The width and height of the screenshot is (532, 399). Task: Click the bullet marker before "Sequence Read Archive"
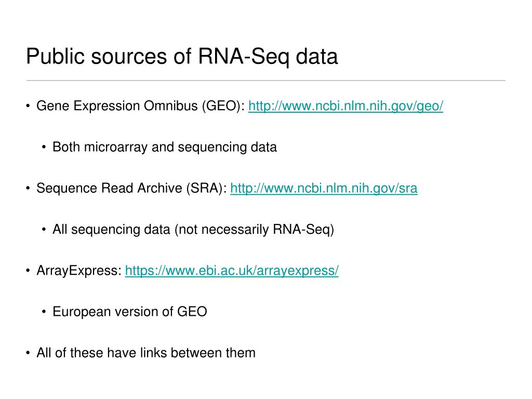(28, 188)
